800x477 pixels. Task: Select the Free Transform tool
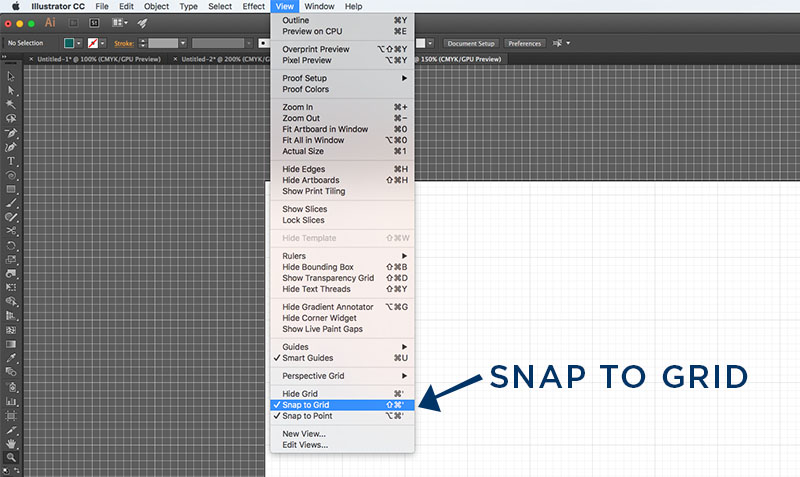click(x=11, y=287)
